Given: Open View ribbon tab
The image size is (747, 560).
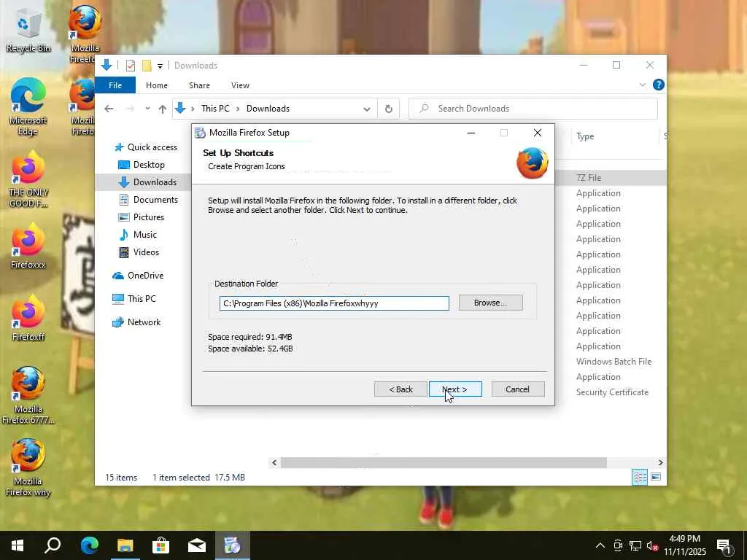Looking at the screenshot, I should (x=240, y=85).
